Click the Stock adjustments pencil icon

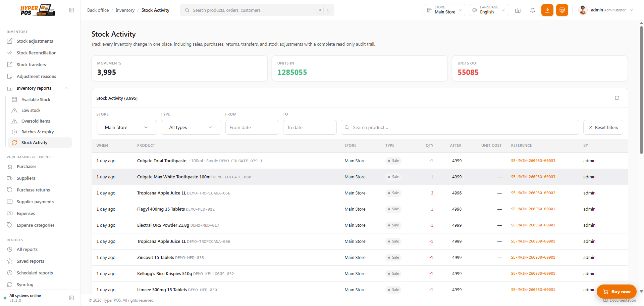(x=10, y=41)
